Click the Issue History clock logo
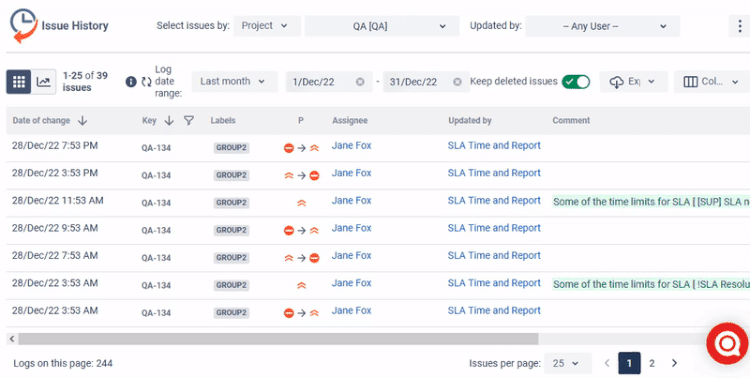 tap(23, 26)
